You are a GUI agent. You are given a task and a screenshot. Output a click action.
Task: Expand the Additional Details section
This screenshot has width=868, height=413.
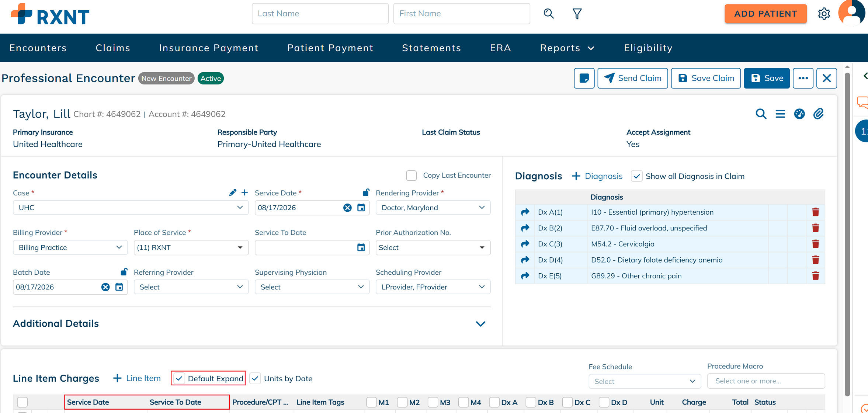480,324
